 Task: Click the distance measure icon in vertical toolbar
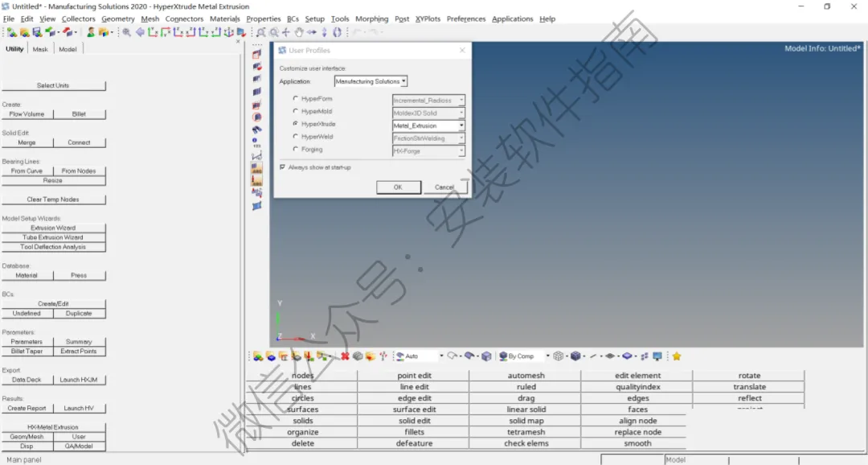point(256,156)
